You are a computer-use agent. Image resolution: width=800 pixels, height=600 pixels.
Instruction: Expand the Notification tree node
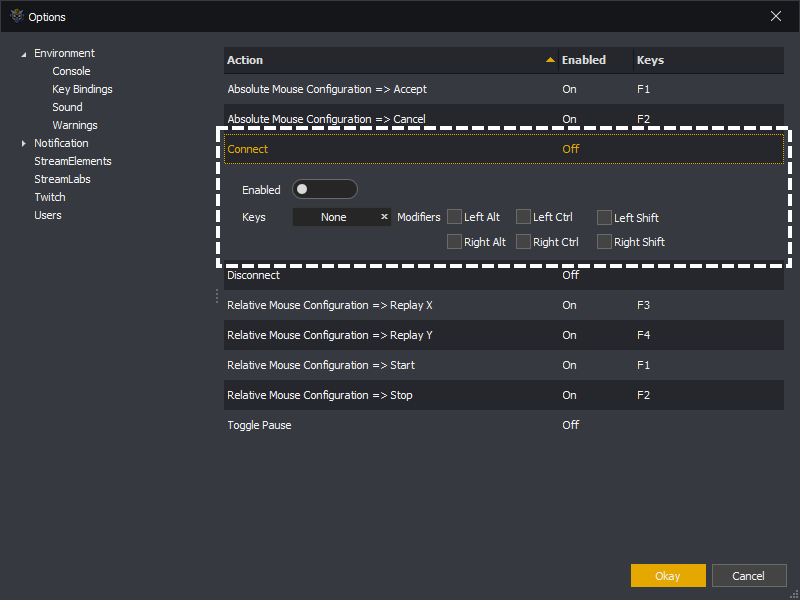23,143
